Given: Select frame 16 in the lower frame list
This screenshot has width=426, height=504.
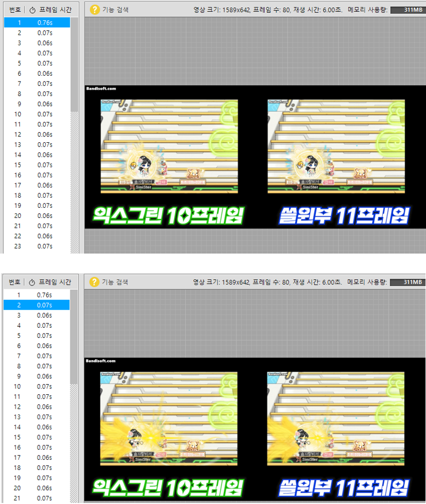Looking at the screenshot, I should [37, 448].
